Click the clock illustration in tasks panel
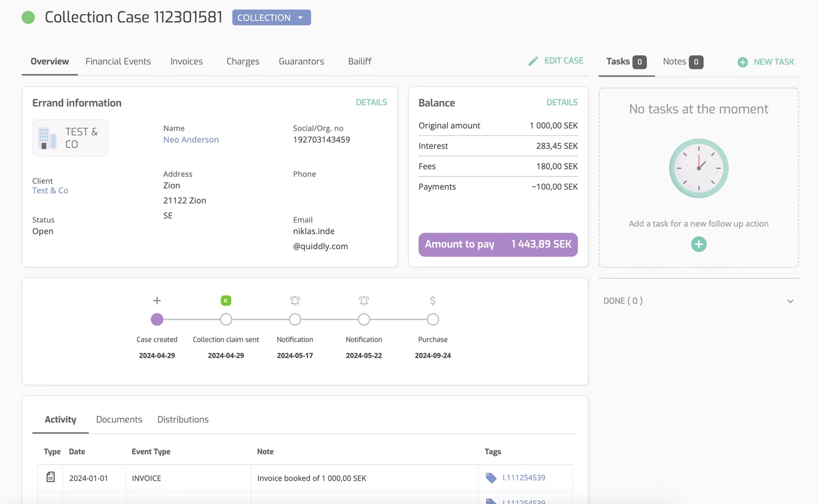Image resolution: width=819 pixels, height=504 pixels. 698,168
